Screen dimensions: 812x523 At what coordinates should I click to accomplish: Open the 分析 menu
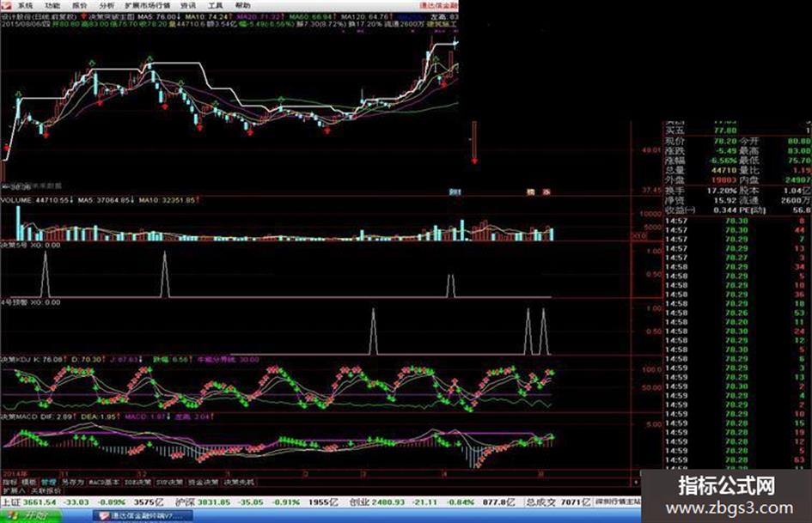point(107,6)
